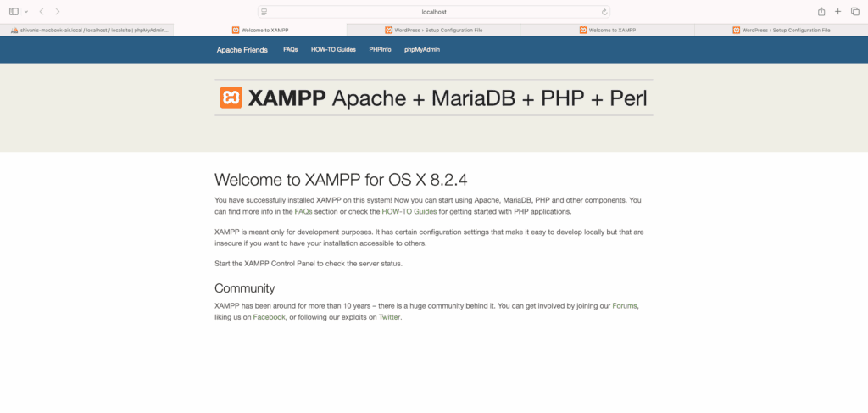Screen dimensions: 868x413
Task: Go back with the back arrow
Action: [42, 12]
